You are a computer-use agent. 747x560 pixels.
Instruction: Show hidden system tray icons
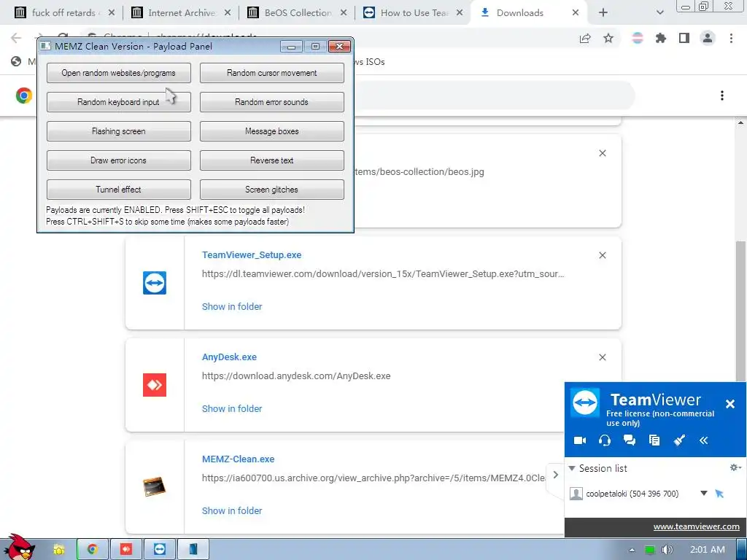click(632, 550)
